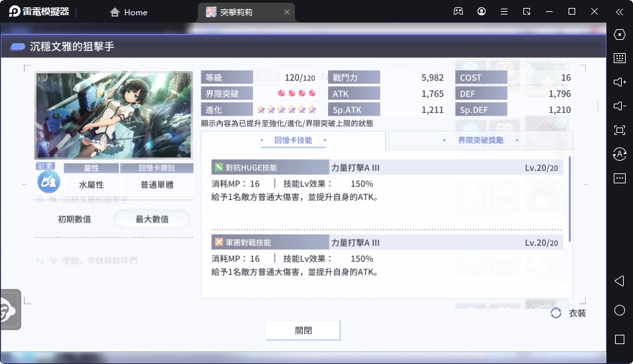
Task: Click the 界限突破 pink gem indicators
Action: pos(297,93)
